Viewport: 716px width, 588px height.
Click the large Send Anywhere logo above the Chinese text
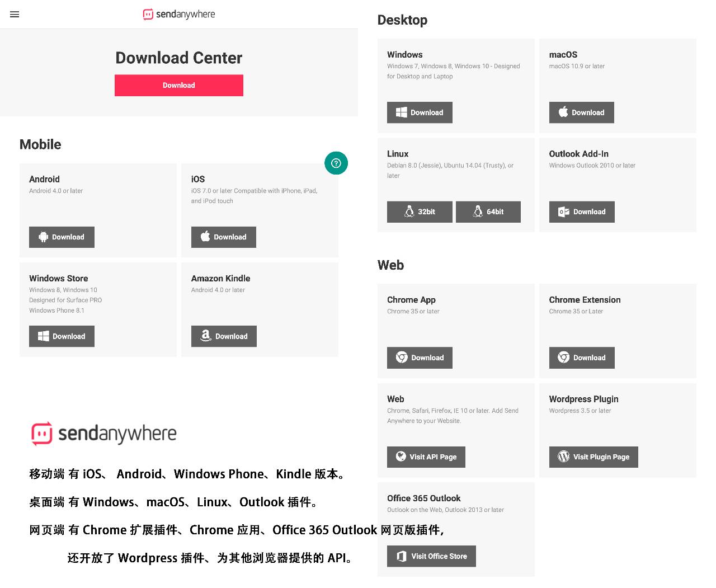point(104,434)
